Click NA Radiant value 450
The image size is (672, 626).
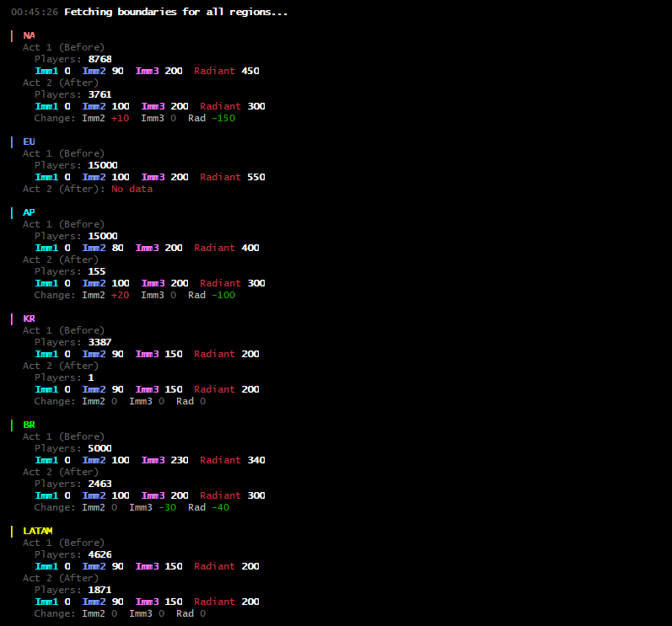click(x=250, y=71)
